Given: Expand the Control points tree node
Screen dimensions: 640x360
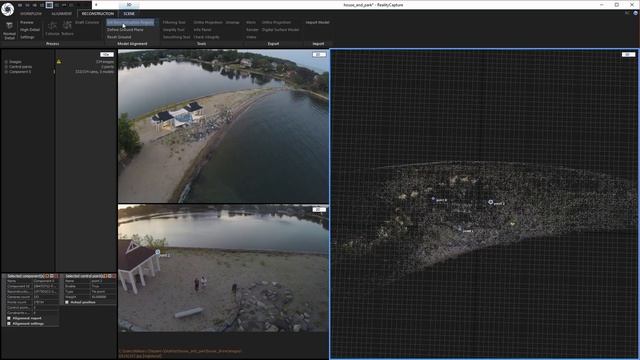Looking at the screenshot, I should coord(6,67).
